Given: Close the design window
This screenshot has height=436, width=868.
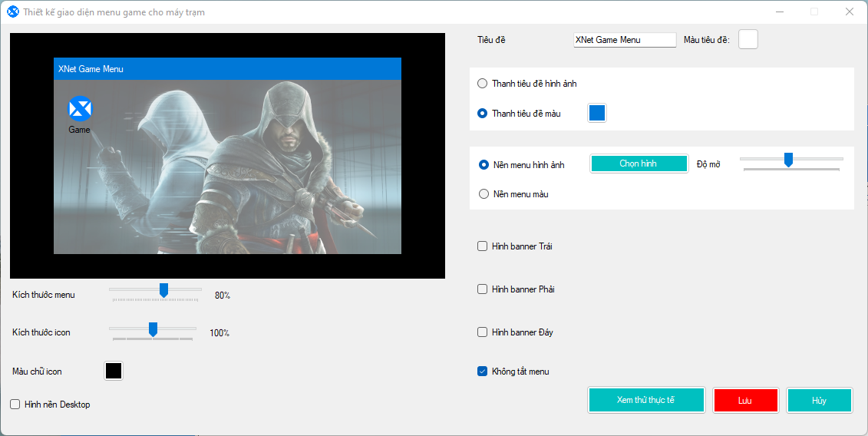Looking at the screenshot, I should [x=849, y=12].
